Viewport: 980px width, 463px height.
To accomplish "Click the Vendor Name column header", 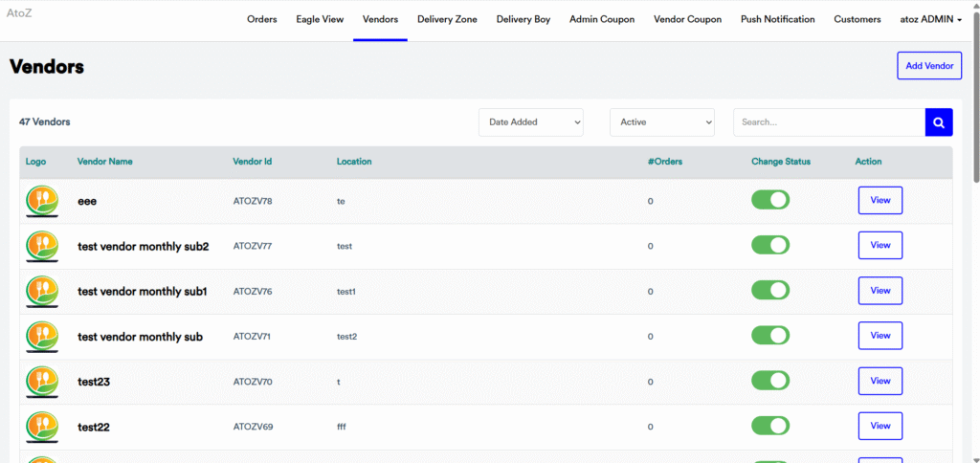I will pos(105,162).
